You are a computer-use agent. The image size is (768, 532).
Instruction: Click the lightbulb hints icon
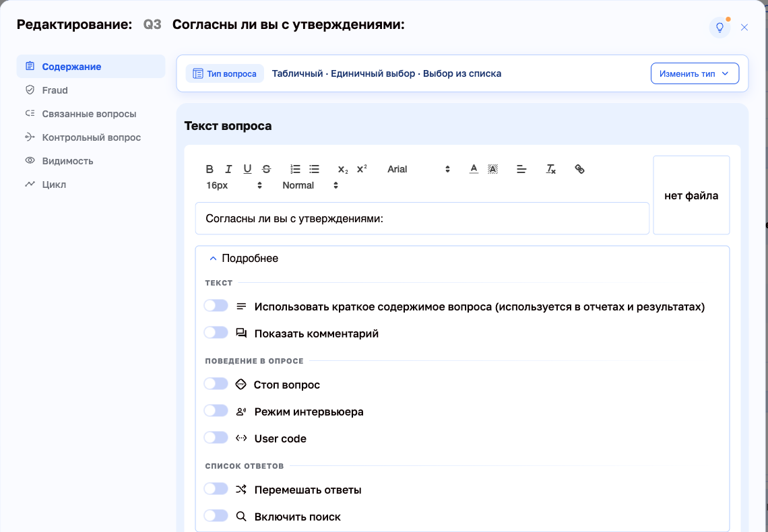tap(719, 28)
